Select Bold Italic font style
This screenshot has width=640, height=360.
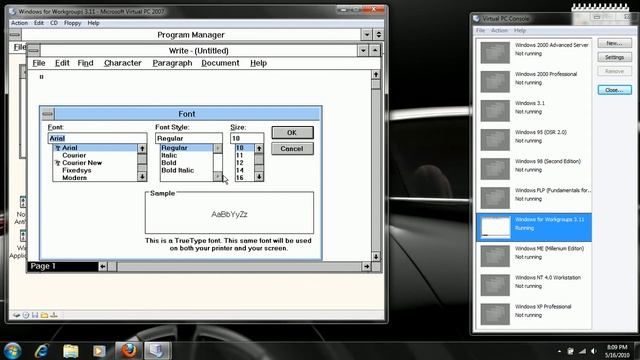pos(187,170)
